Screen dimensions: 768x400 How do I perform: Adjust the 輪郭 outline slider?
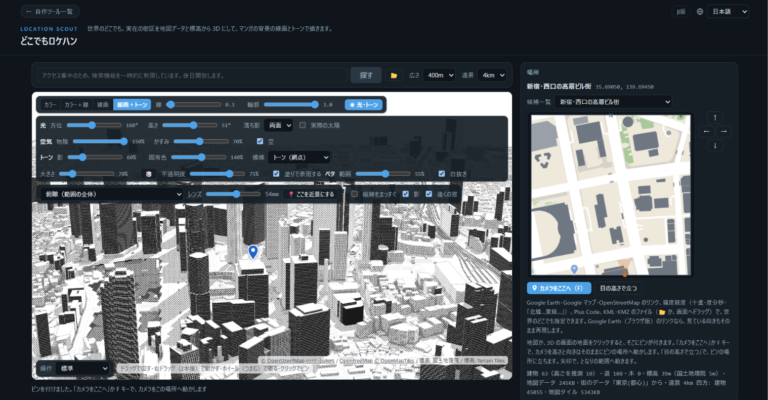[x=291, y=105]
